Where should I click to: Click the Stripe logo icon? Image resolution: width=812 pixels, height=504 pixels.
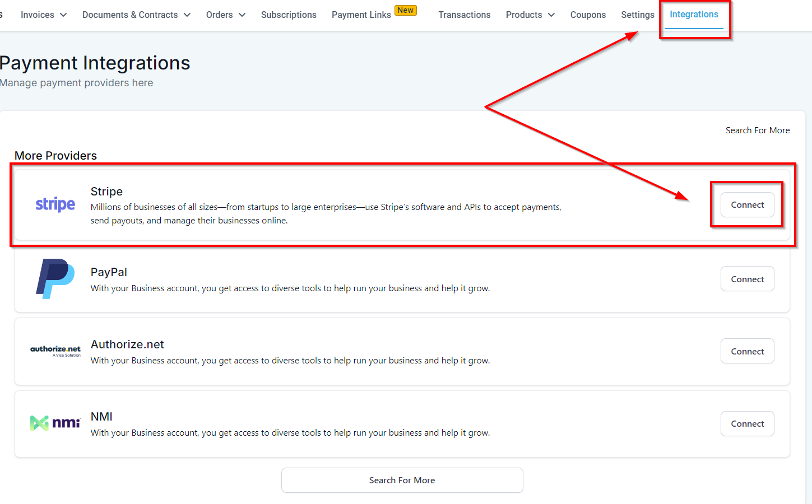coord(55,204)
